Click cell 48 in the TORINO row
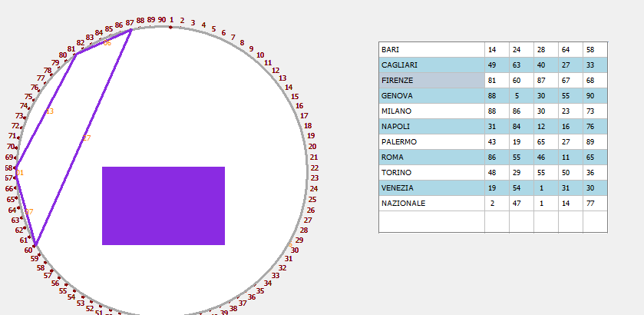Screen dimensions: 644x315 (x=497, y=173)
